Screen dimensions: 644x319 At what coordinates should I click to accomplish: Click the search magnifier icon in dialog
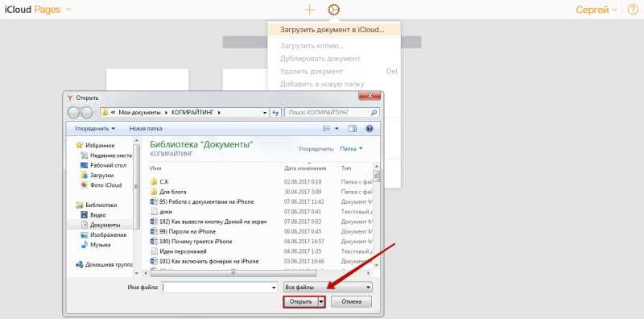374,112
